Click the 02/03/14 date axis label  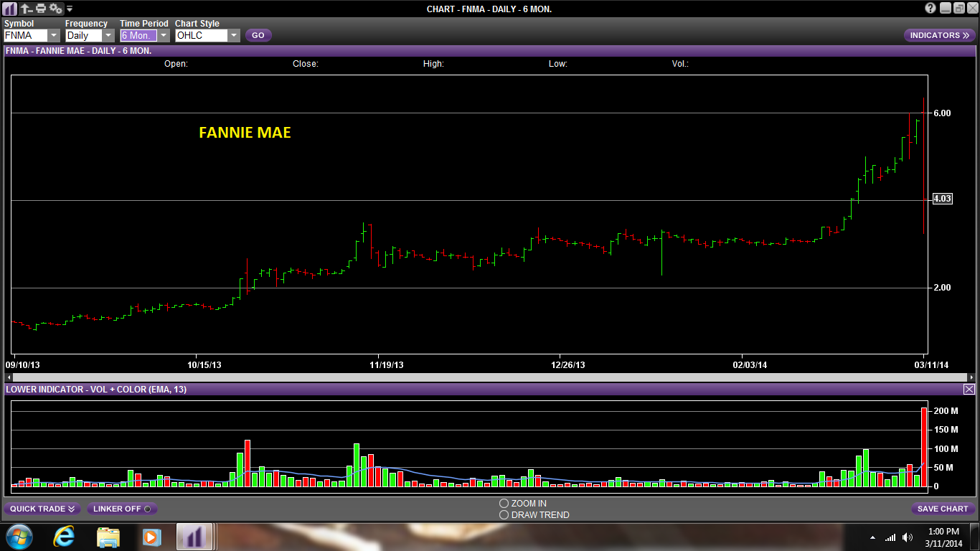click(x=750, y=365)
